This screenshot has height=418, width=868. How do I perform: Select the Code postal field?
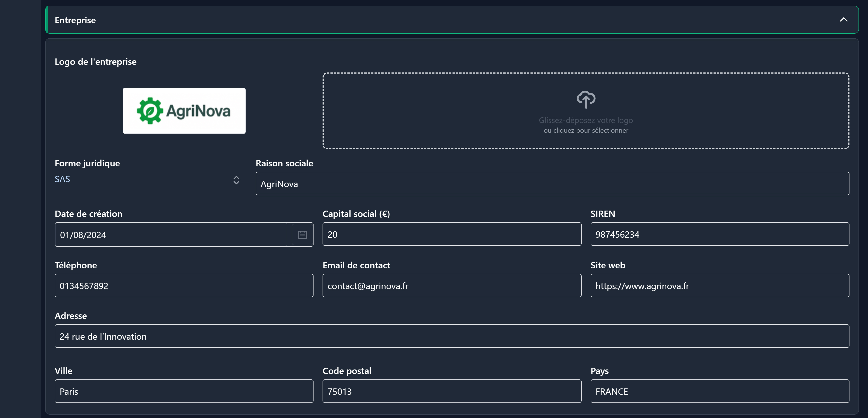452,391
